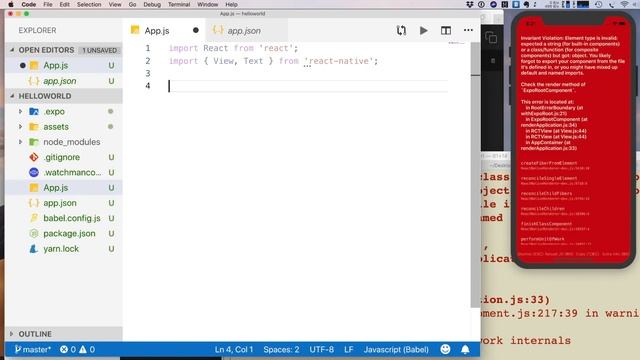Viewport: 640px width, 360px height.
Task: Open babel.config.js in the file tree
Action: 64,218
